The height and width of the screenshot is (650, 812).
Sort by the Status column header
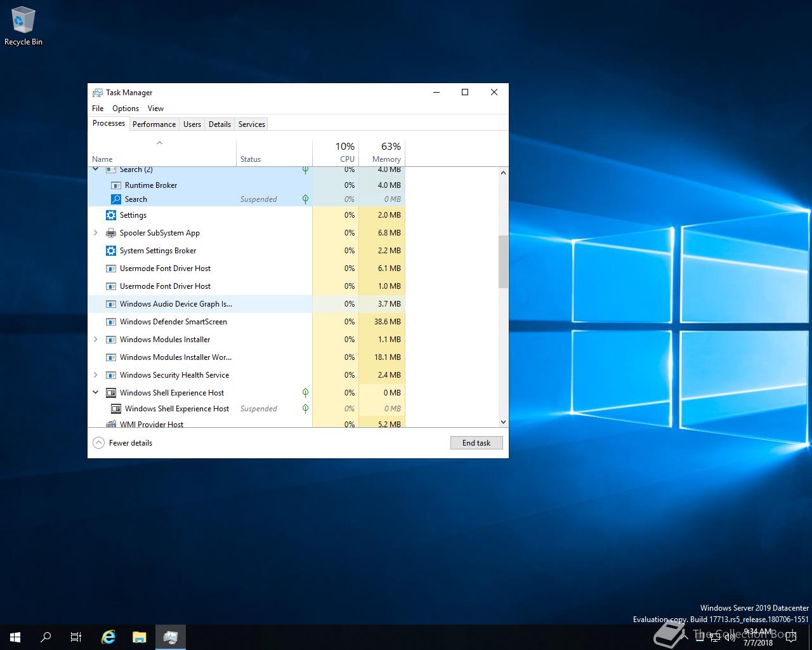(x=275, y=153)
